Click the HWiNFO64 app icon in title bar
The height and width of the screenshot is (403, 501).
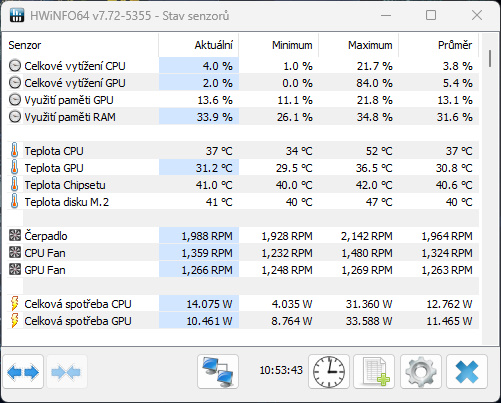17,15
